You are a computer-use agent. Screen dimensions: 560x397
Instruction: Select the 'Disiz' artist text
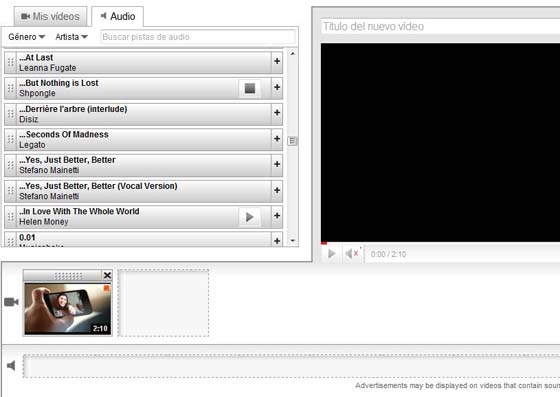[29, 119]
